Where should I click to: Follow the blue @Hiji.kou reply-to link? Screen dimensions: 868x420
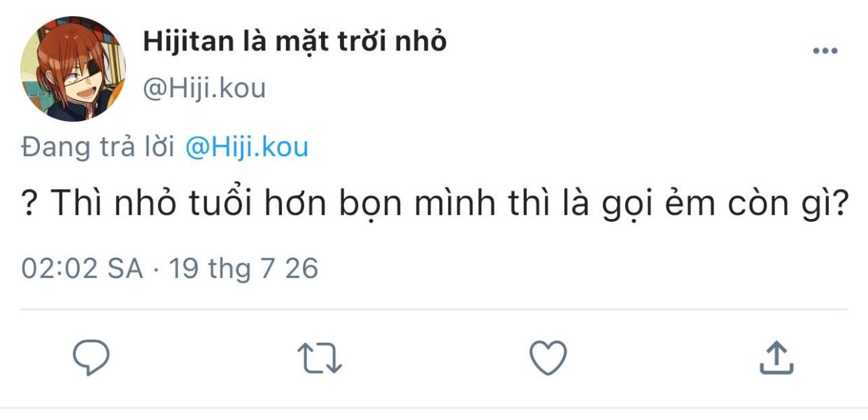(246, 148)
